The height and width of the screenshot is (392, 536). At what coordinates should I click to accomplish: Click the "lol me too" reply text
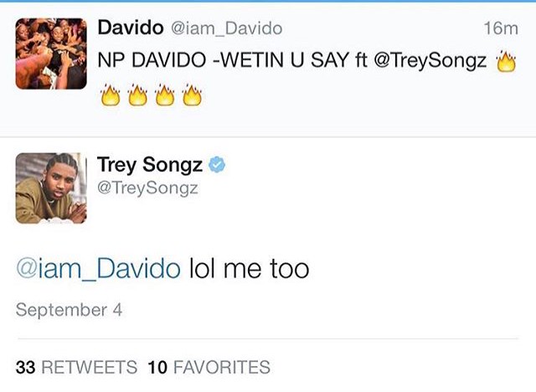(x=249, y=269)
